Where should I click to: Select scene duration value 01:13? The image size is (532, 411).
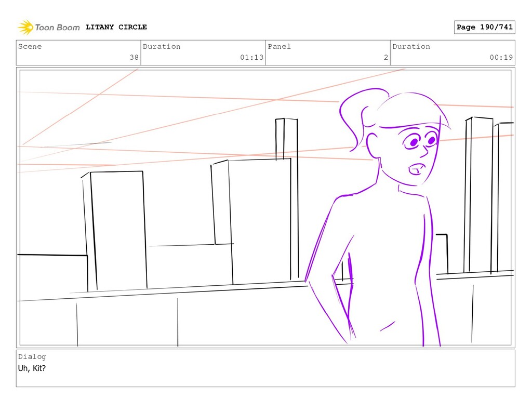click(252, 57)
